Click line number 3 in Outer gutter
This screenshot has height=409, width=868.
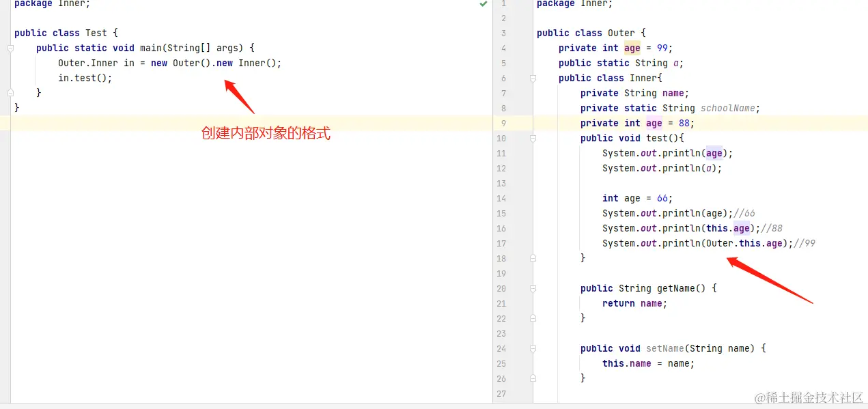503,33
